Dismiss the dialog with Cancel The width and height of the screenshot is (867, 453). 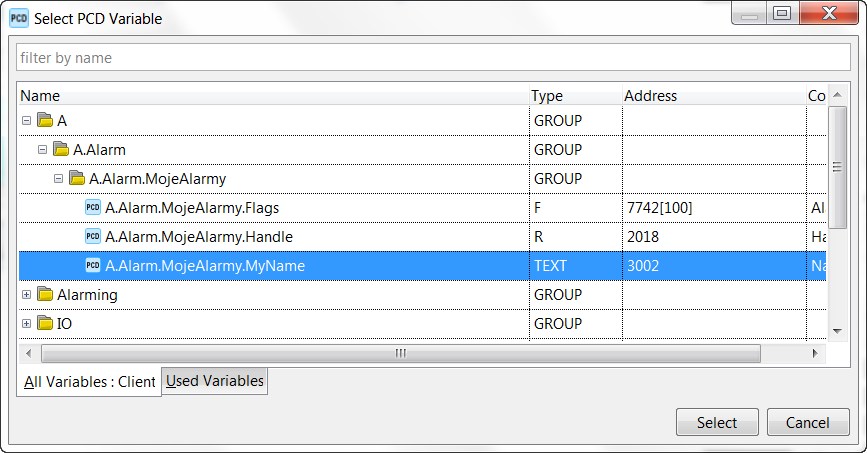pyautogui.click(x=808, y=423)
